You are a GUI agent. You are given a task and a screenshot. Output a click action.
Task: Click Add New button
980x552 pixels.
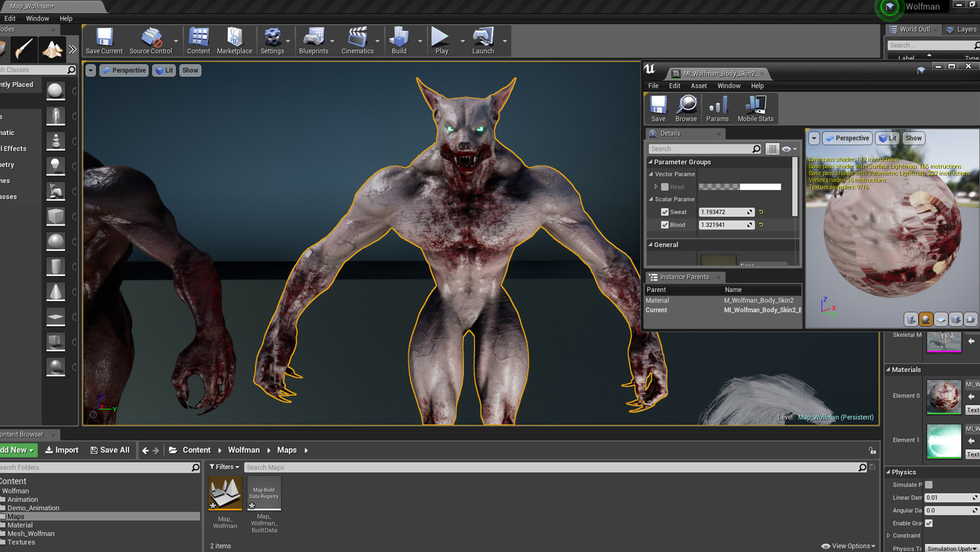pyautogui.click(x=17, y=450)
